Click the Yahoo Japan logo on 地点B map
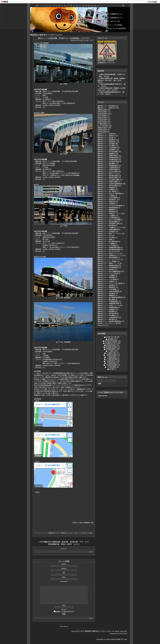This screenshot has height=644, width=160. (38, 455)
